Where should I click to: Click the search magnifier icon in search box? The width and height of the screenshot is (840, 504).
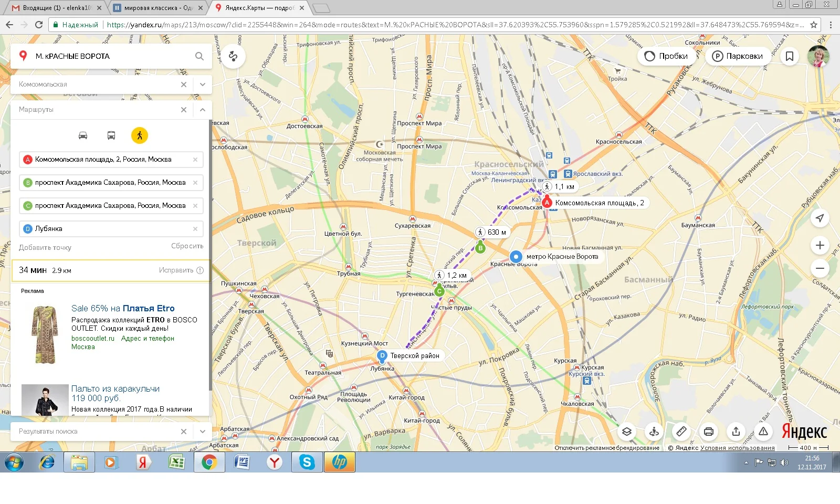[199, 56]
